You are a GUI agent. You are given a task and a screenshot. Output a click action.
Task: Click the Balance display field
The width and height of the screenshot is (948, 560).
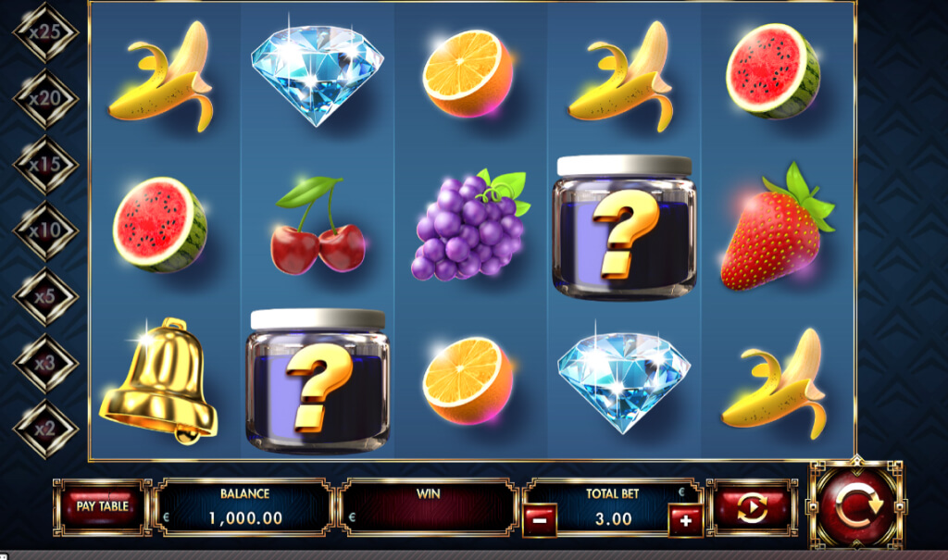click(243, 507)
